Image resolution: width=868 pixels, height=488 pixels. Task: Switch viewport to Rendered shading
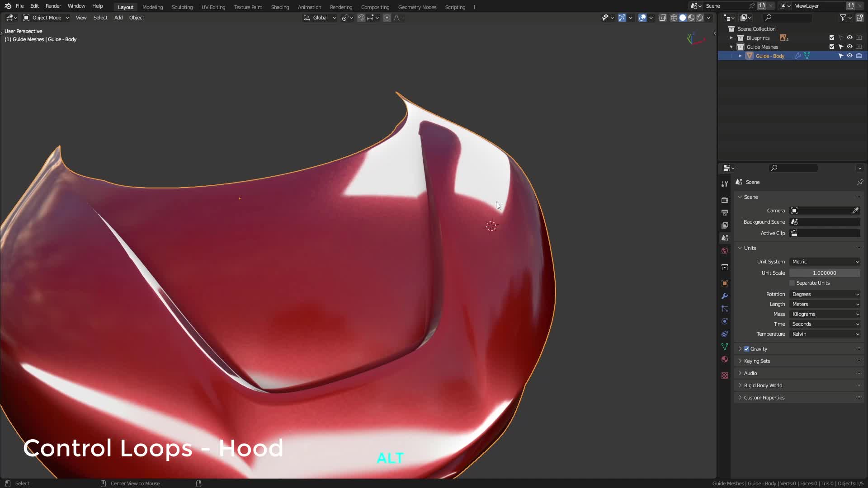tap(700, 18)
